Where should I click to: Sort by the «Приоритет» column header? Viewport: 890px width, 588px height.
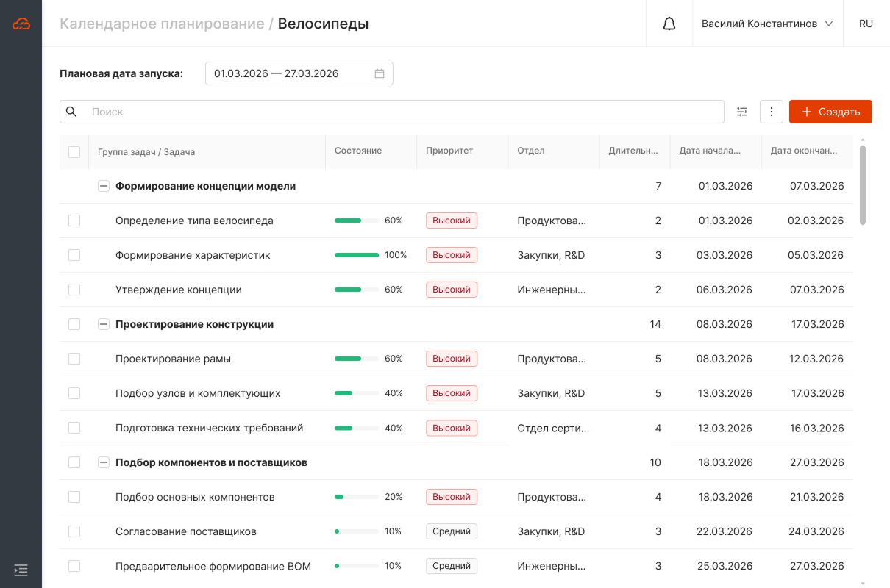point(449,151)
